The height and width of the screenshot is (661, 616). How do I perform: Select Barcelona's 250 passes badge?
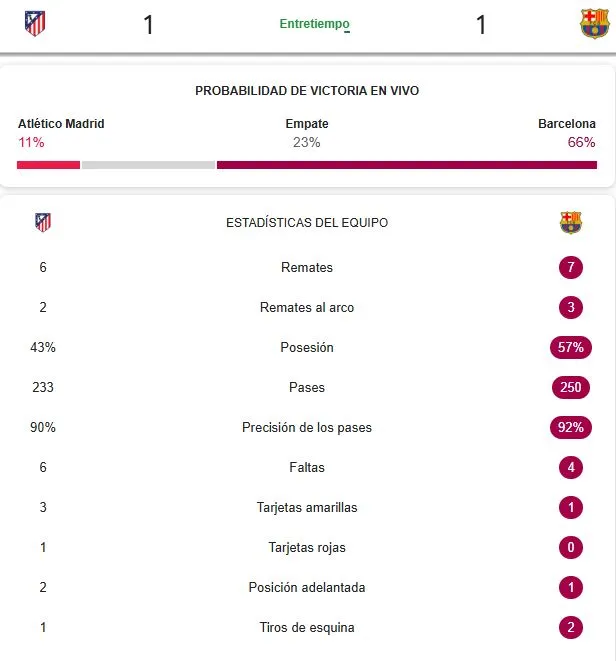click(x=571, y=387)
